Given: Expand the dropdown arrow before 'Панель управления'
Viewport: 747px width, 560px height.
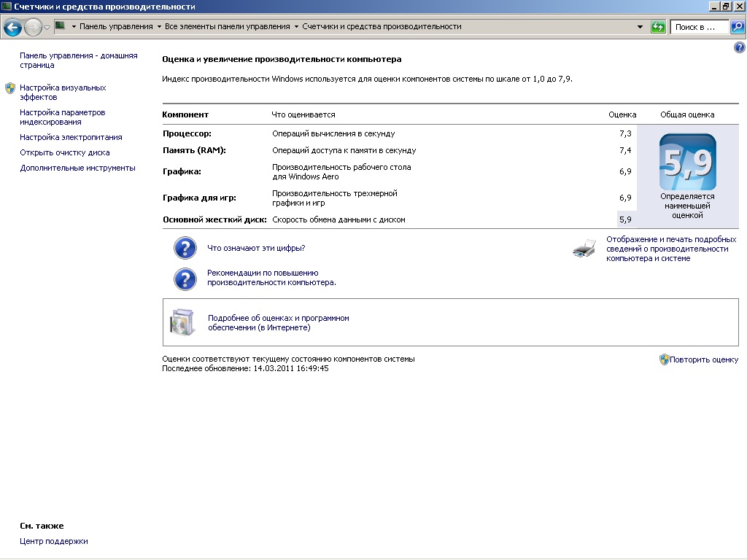Looking at the screenshot, I should point(74,27).
